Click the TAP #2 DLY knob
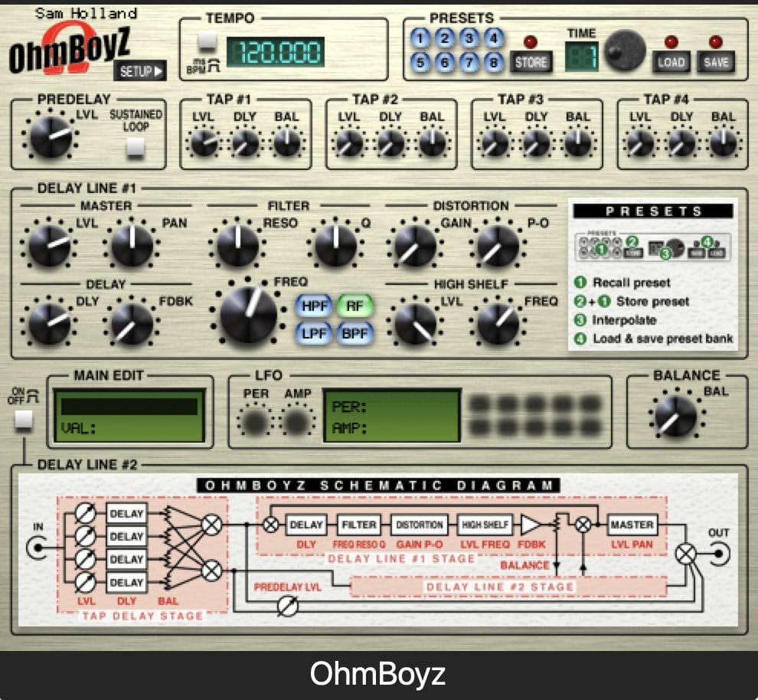The width and height of the screenshot is (758, 700). [x=391, y=143]
